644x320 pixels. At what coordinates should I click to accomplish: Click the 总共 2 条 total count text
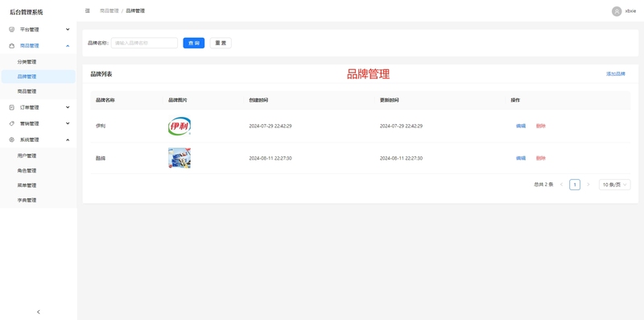[543, 185]
